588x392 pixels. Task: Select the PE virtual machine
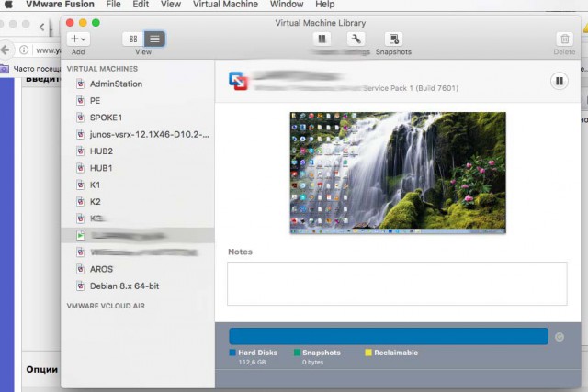coord(138,100)
